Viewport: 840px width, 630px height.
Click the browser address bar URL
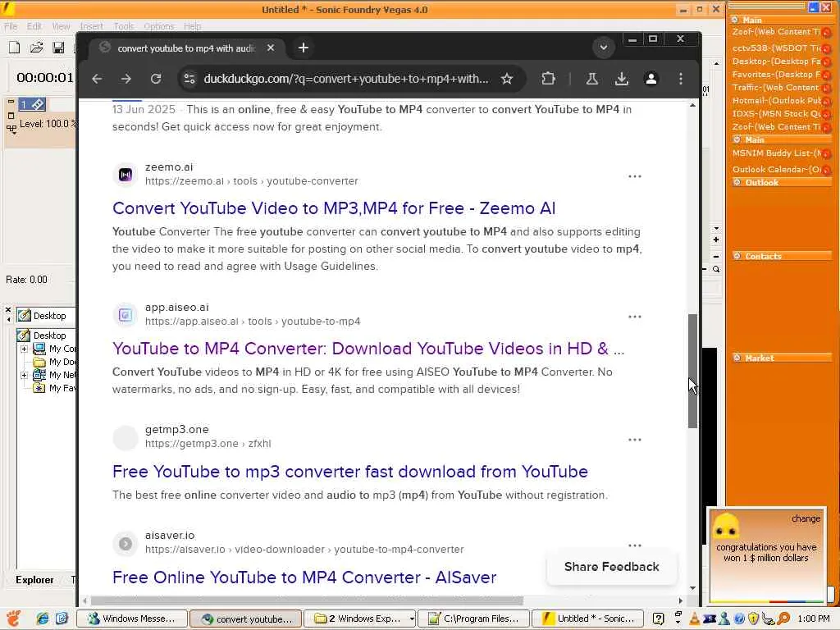(346, 79)
